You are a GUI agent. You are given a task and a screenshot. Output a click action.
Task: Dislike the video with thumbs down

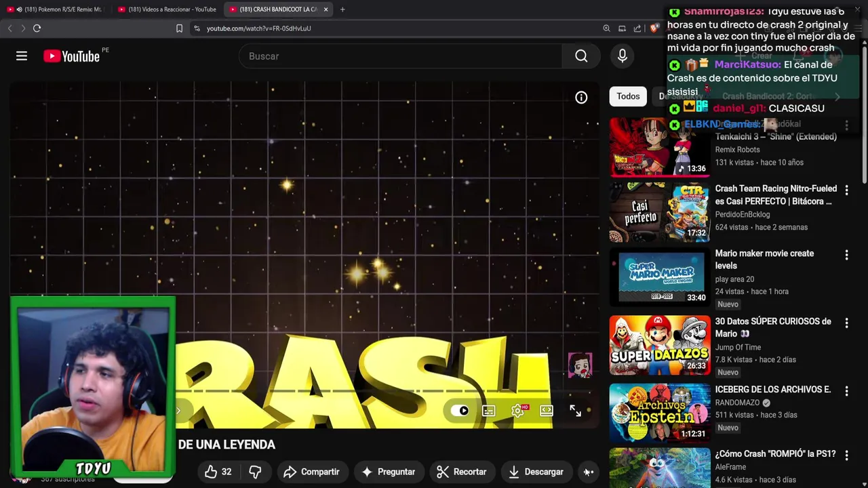click(x=255, y=472)
